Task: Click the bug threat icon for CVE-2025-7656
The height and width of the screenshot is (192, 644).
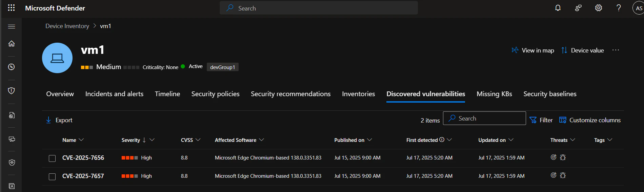Action: coord(563,157)
